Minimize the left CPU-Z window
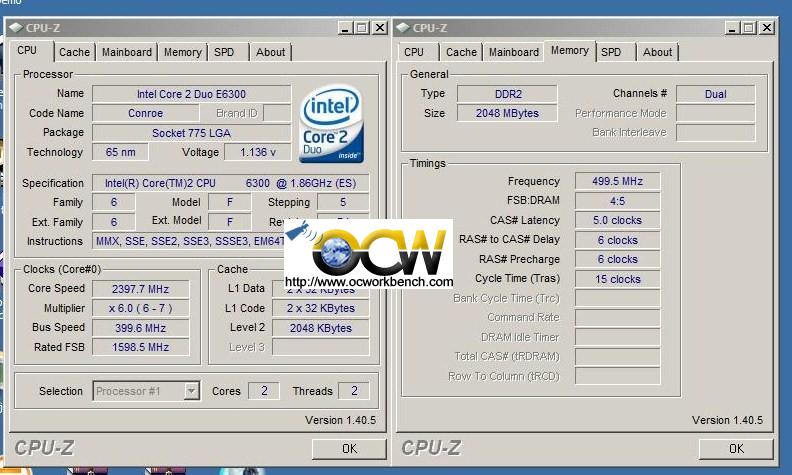 coord(345,28)
